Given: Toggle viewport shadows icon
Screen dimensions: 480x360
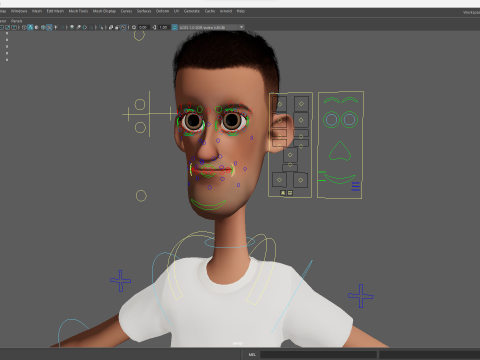Looking at the screenshot, I should tap(62, 27).
